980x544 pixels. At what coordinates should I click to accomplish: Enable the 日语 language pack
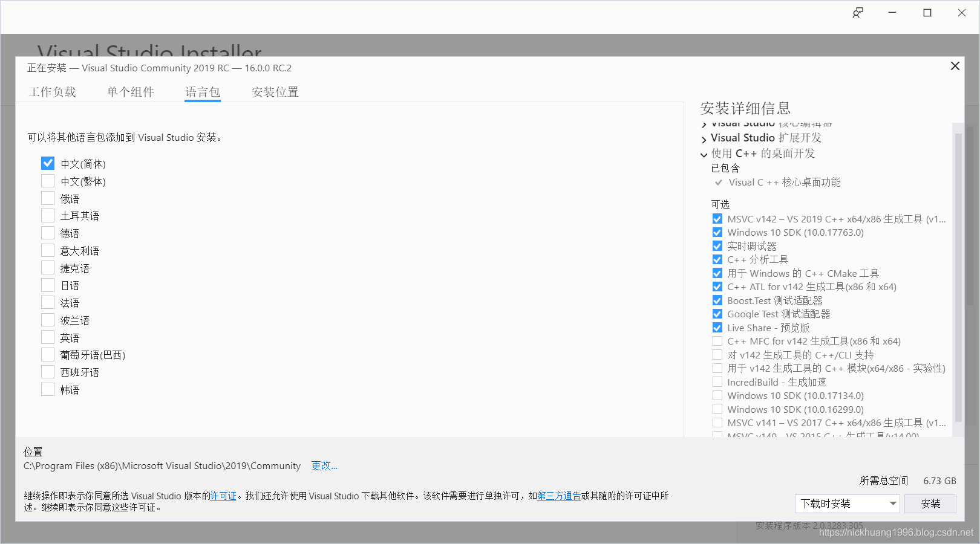48,284
